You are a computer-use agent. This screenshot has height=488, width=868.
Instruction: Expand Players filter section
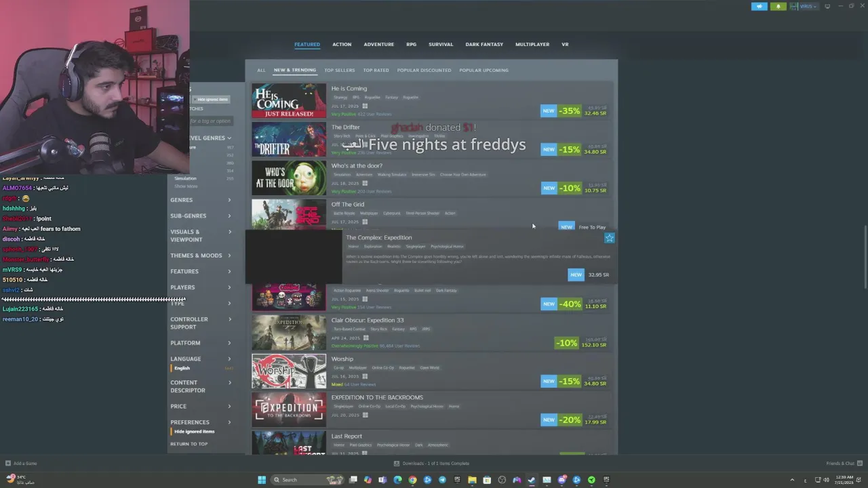[201, 287]
